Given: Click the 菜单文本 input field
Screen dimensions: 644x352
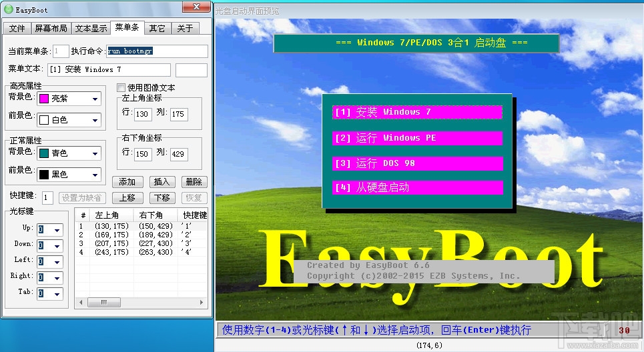Looking at the screenshot, I should 109,70.
